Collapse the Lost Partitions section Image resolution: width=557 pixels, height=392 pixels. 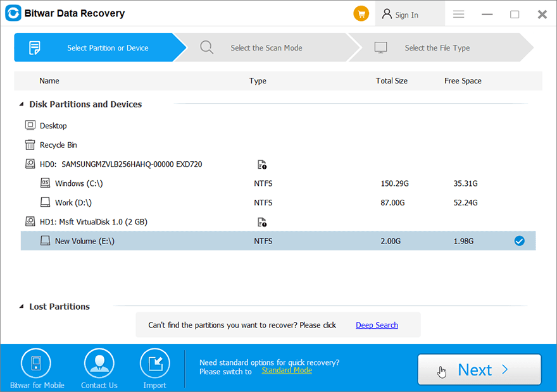(x=22, y=307)
